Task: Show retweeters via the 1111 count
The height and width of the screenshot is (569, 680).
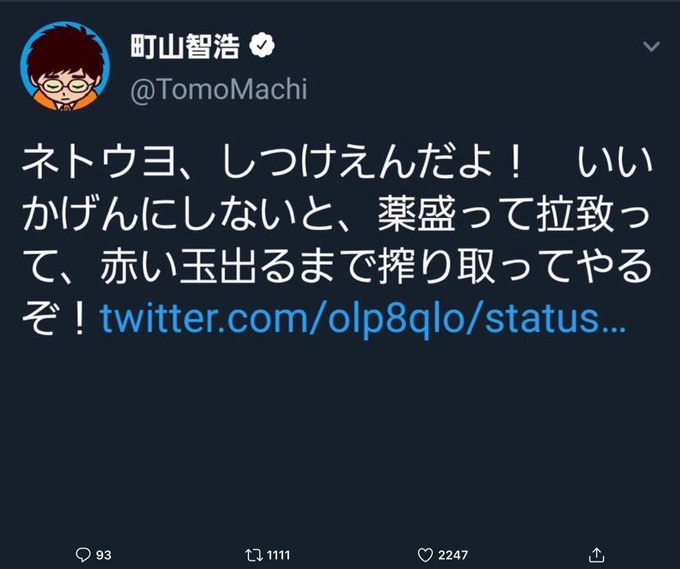Action: tap(278, 555)
